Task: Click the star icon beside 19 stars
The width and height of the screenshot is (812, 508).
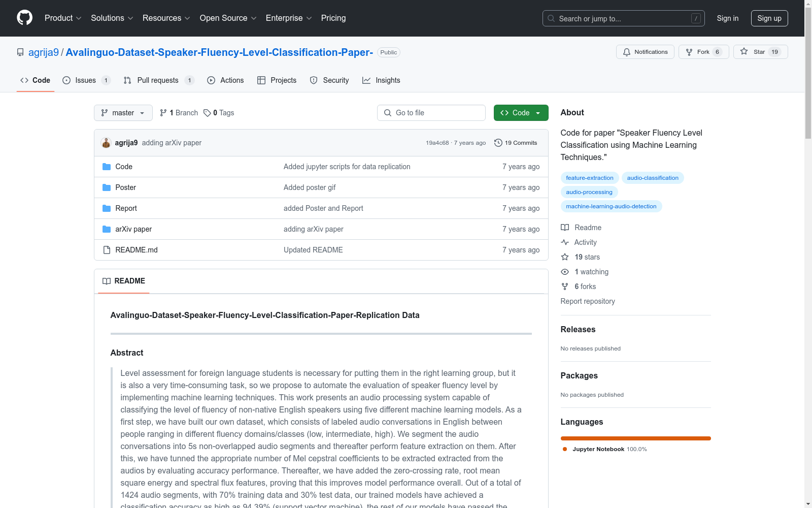Action: 565,257
